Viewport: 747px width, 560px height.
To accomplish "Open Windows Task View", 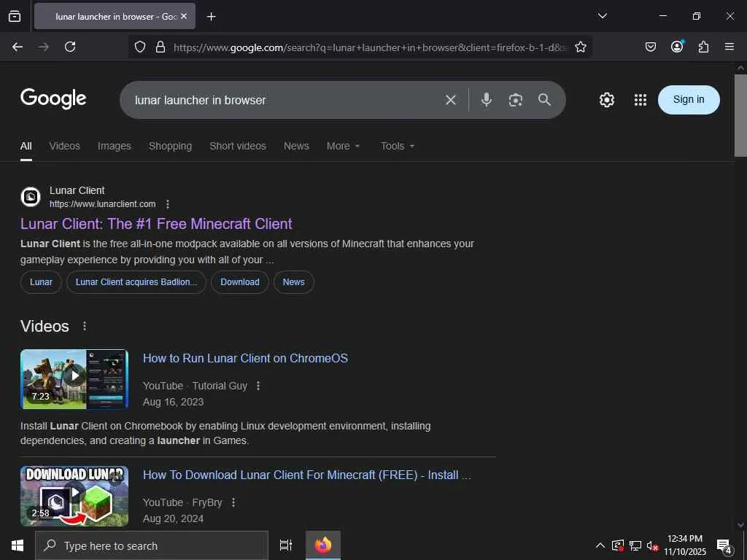I will click(x=286, y=545).
